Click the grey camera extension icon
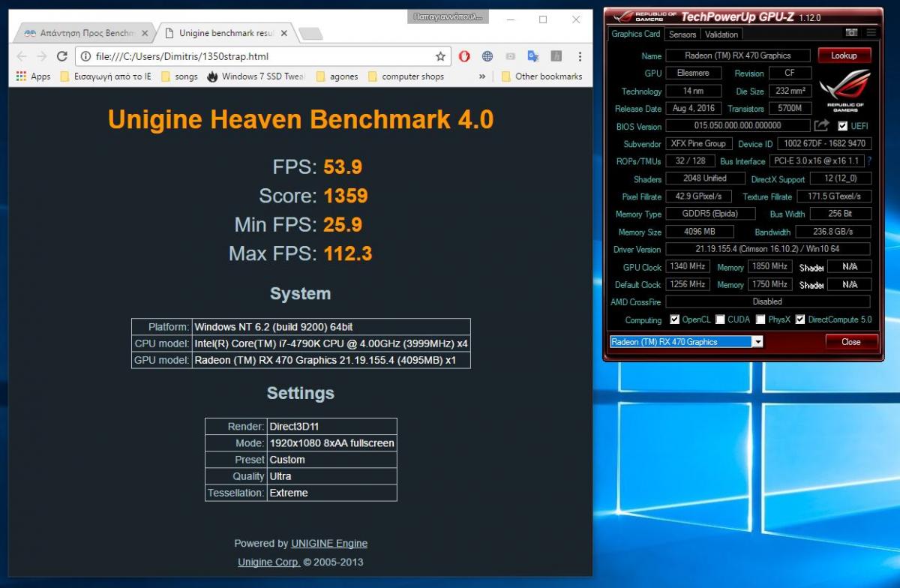This screenshot has height=588, width=900. click(511, 56)
